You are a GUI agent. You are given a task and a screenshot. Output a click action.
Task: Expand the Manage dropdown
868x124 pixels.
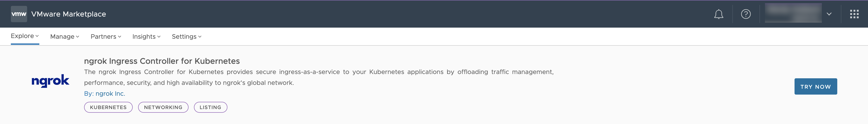(64, 37)
